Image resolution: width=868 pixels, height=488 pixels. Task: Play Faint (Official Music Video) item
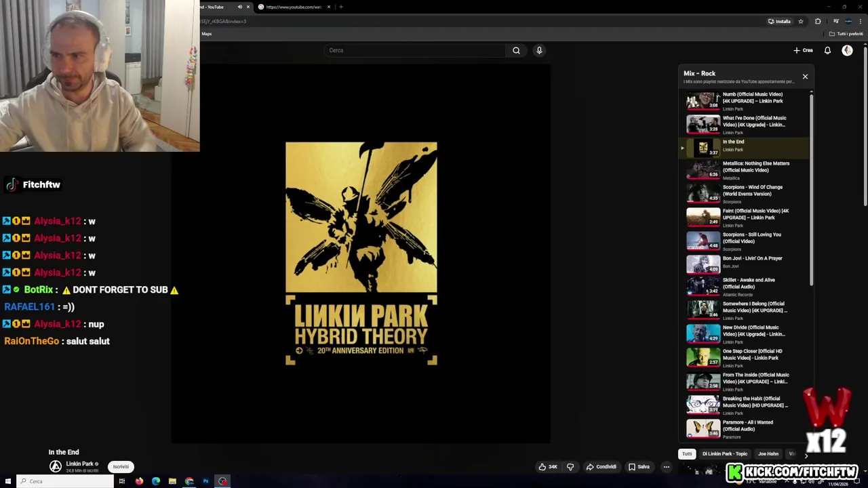(x=745, y=218)
